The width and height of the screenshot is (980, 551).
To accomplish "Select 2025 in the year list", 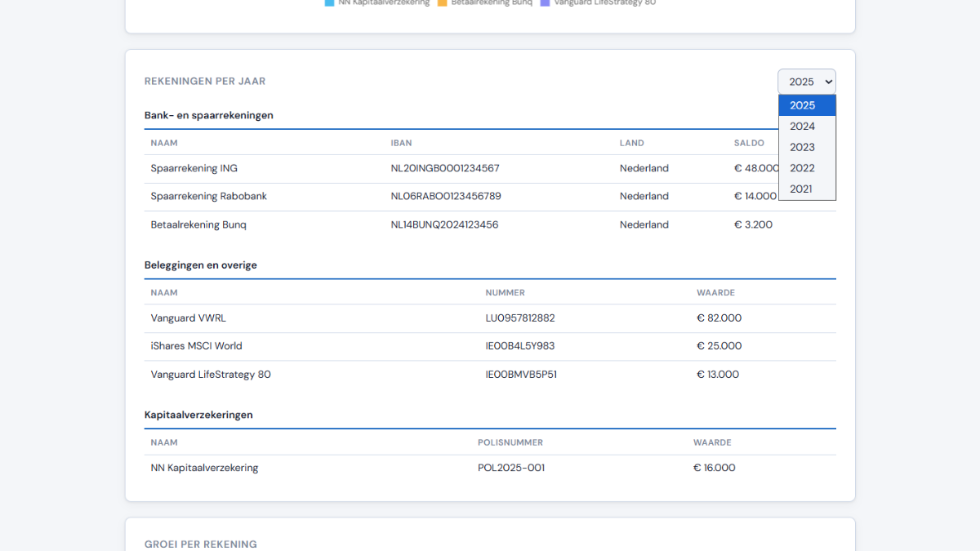I will (x=806, y=105).
